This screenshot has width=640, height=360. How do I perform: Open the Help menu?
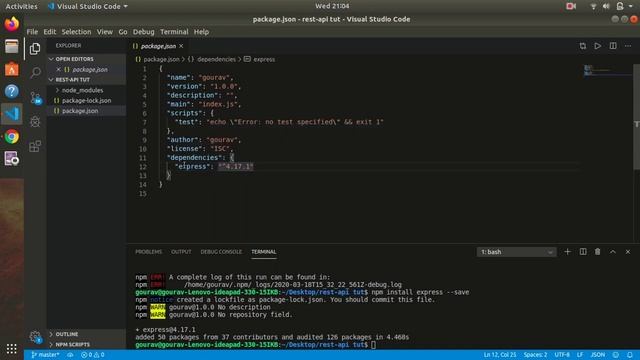pyautogui.click(x=201, y=32)
